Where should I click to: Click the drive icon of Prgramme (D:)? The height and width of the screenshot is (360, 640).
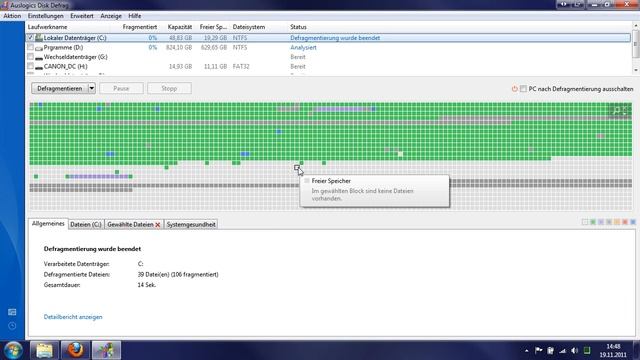pos(39,48)
